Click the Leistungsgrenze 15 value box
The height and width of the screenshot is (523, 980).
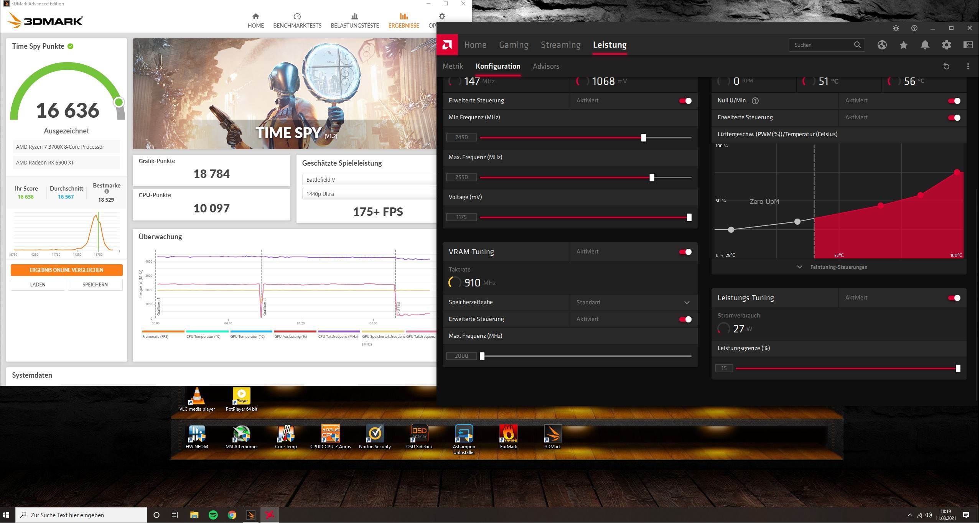pos(724,368)
